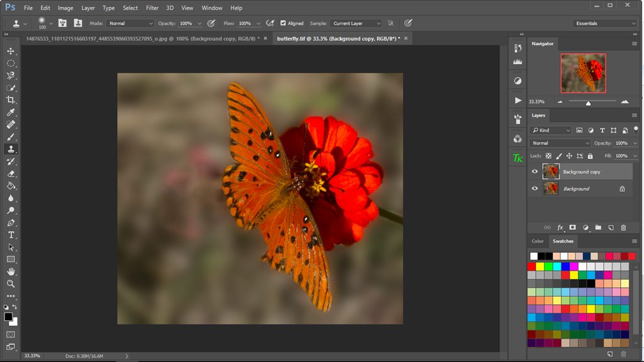The width and height of the screenshot is (644, 362).
Task: Select the Eraser tool
Action: 11,173
